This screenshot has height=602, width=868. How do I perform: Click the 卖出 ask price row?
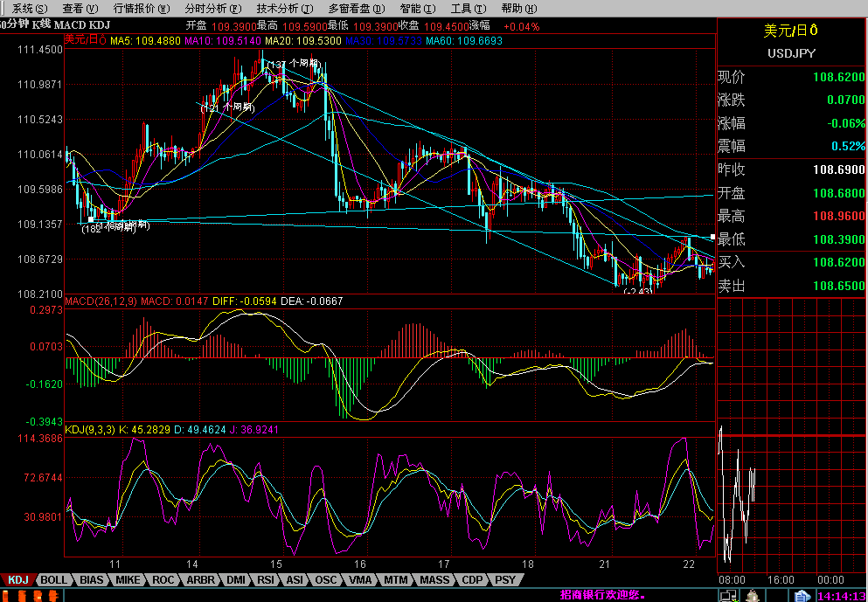pos(791,285)
